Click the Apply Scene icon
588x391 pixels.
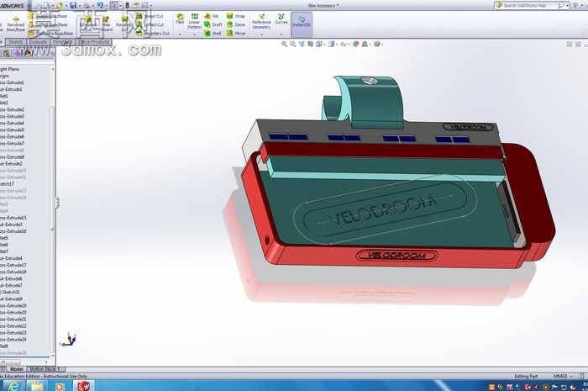(x=365, y=44)
